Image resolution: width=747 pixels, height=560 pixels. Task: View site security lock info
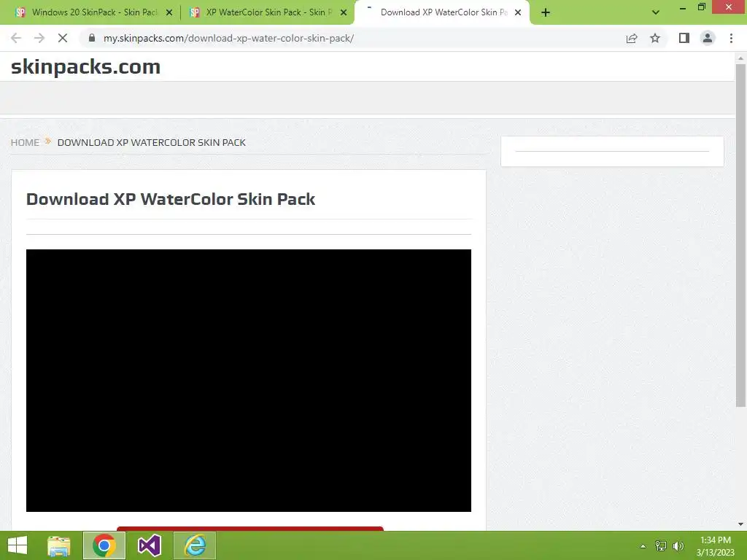pyautogui.click(x=92, y=38)
